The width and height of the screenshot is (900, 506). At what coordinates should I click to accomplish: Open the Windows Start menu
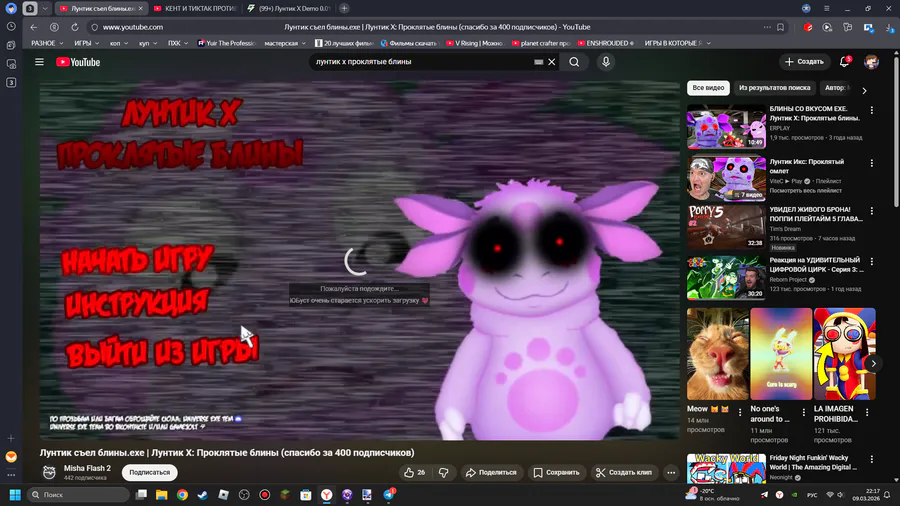pyautogui.click(x=15, y=495)
